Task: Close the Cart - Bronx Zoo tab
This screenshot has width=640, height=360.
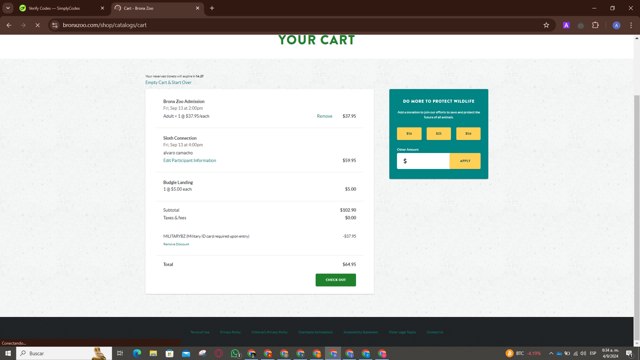Action: [x=198, y=8]
